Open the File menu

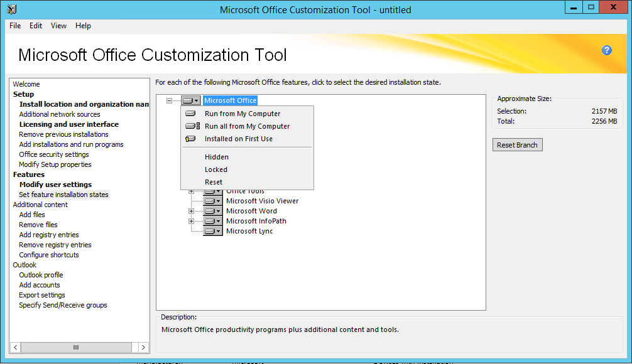pos(15,26)
